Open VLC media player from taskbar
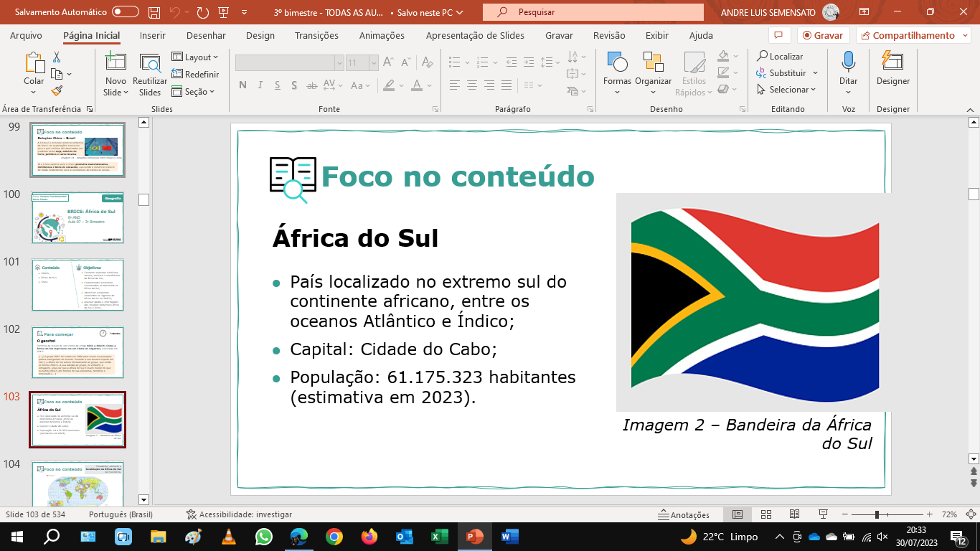Image resolution: width=980 pixels, height=551 pixels. [x=229, y=536]
